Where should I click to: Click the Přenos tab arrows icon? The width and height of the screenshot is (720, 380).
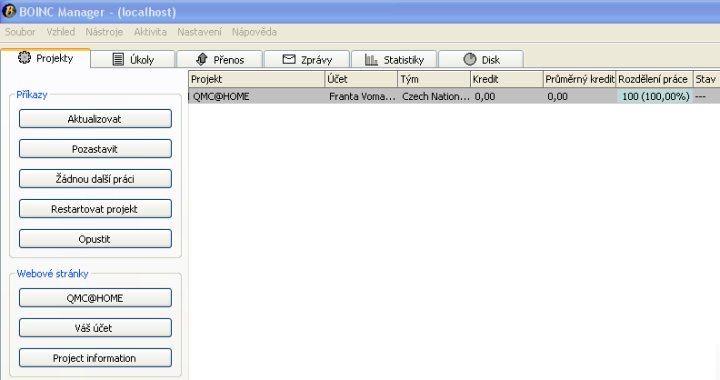[x=202, y=59]
